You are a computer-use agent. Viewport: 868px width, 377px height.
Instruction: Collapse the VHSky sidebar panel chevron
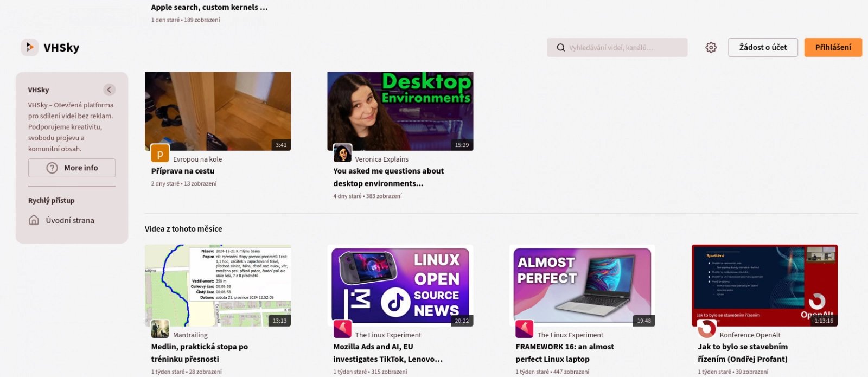coord(109,90)
